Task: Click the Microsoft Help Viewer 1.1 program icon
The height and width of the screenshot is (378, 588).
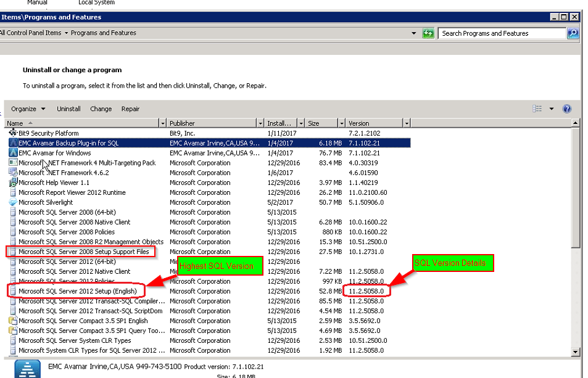Action: (14, 183)
